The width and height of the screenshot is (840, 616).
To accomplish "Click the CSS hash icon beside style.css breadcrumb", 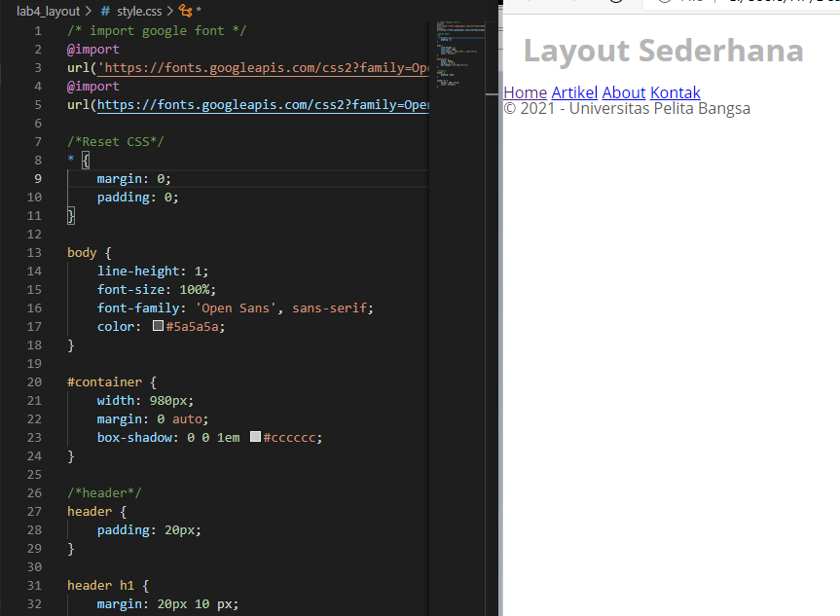I will tap(103, 10).
